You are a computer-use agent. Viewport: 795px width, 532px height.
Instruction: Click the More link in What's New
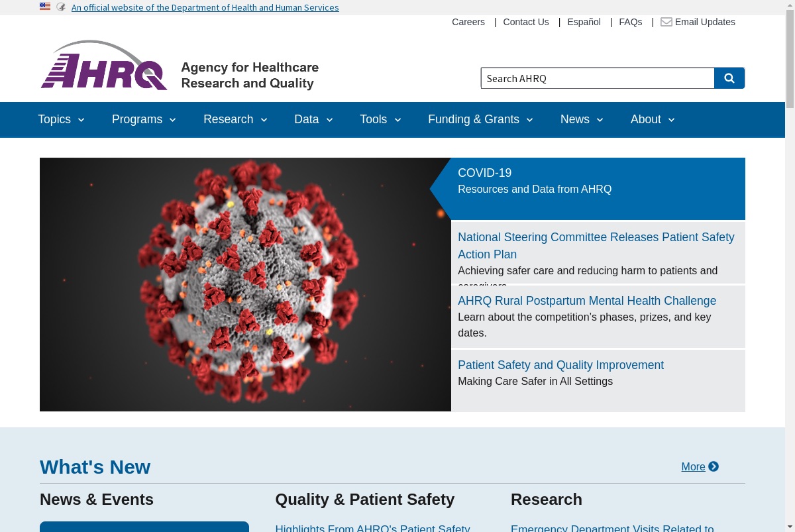point(693,466)
